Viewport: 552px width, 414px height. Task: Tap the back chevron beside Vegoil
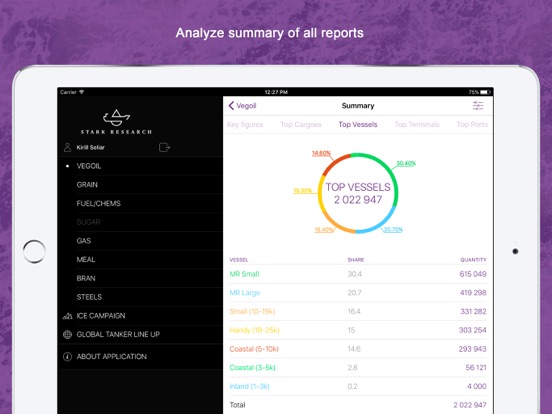point(231,106)
